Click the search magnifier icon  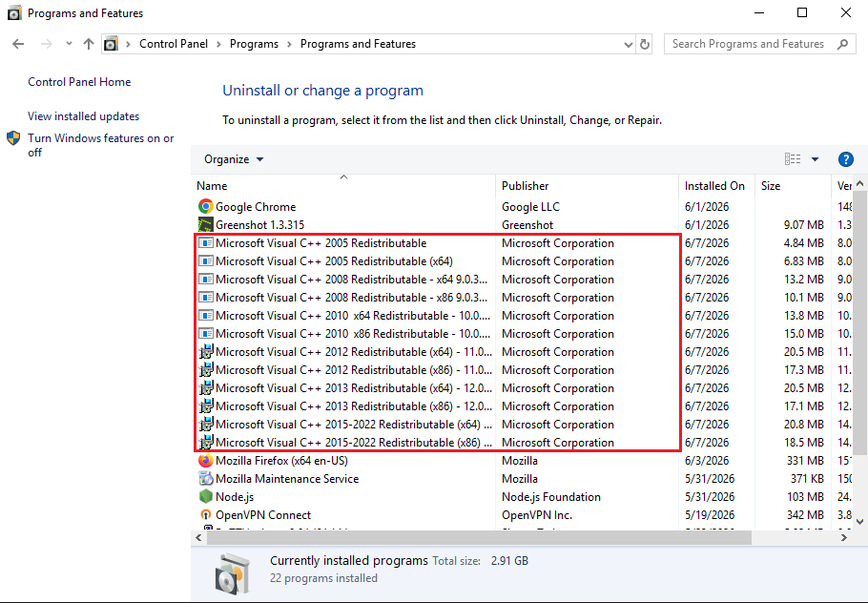point(842,44)
